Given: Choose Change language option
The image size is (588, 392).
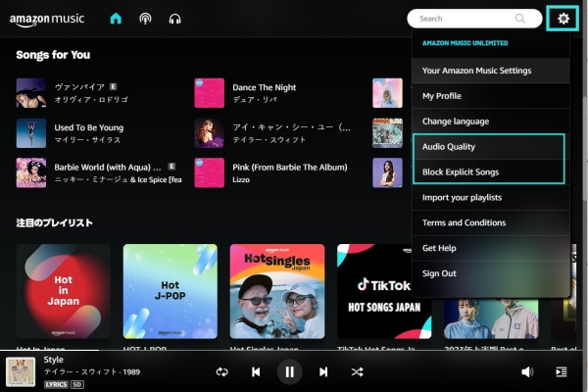Looking at the screenshot, I should tap(491, 122).
